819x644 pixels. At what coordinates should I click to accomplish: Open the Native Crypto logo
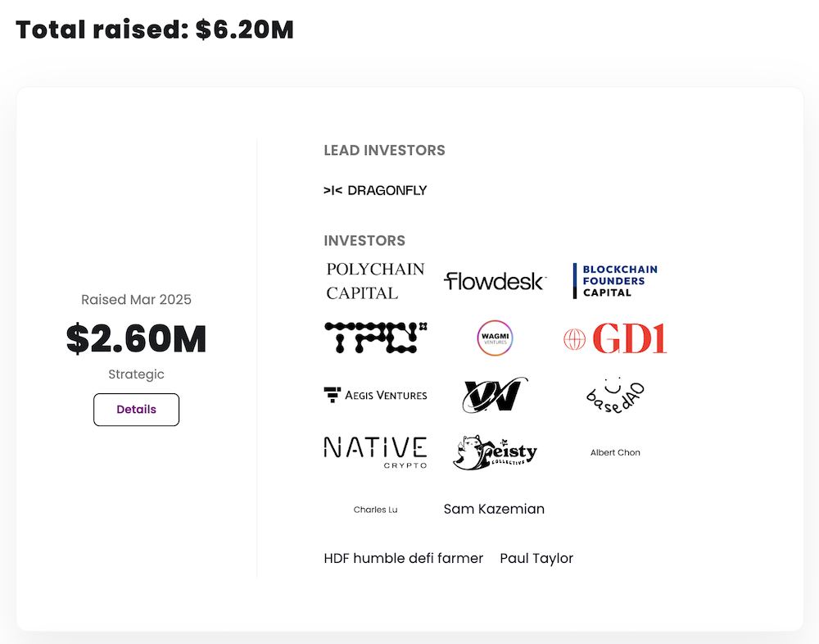pyautogui.click(x=375, y=450)
